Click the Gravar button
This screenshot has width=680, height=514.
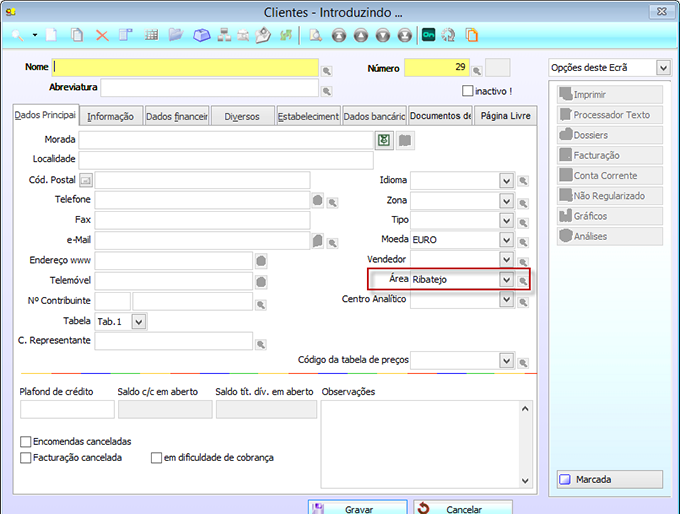pos(358,507)
